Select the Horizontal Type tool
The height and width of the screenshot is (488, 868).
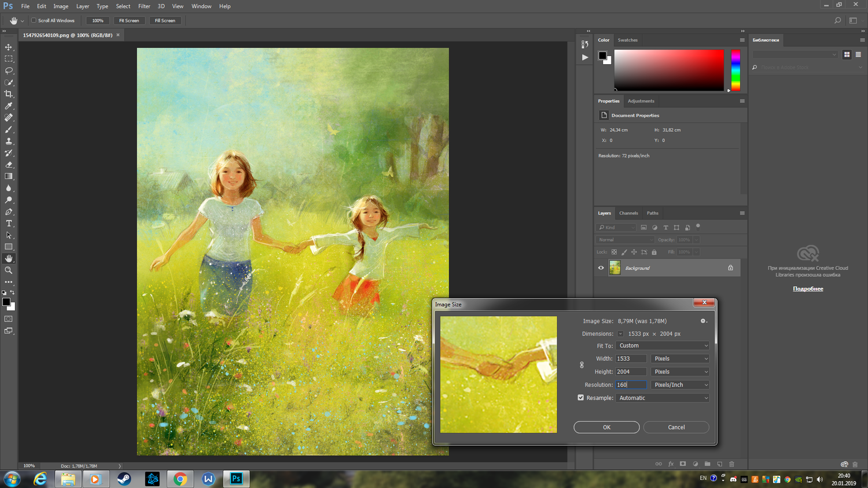(9, 223)
